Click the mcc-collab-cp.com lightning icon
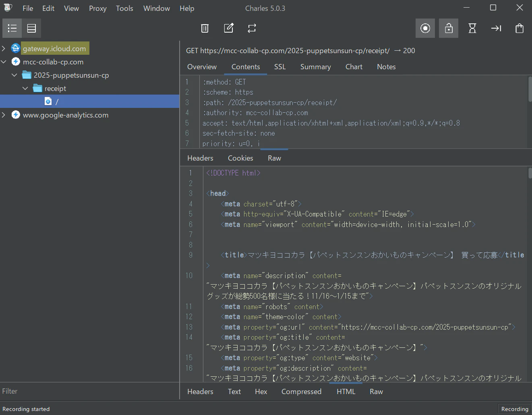 15,62
